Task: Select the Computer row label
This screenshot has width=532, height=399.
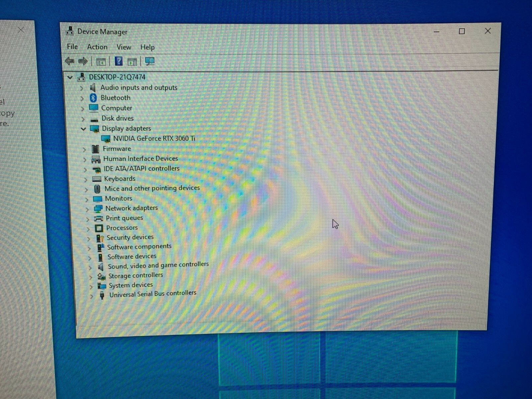Action: pos(117,108)
